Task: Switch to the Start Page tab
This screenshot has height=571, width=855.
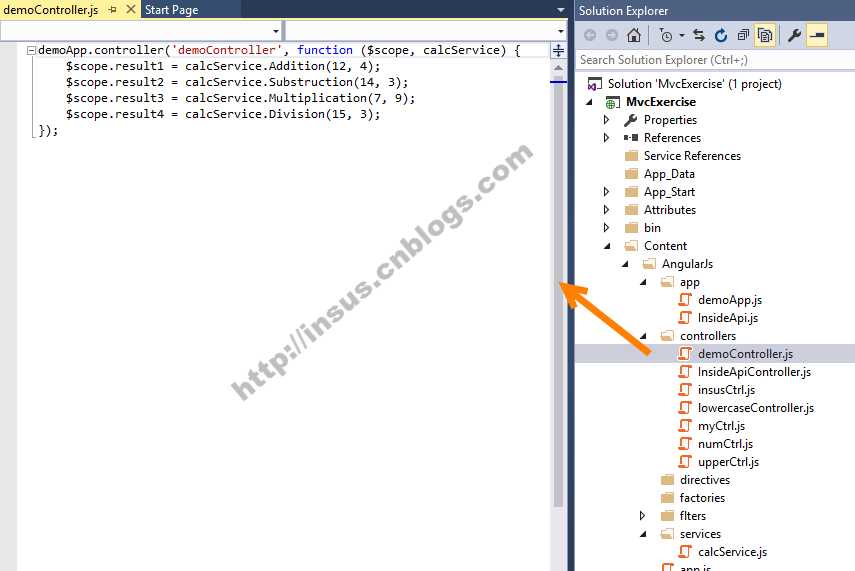Action: click(171, 10)
